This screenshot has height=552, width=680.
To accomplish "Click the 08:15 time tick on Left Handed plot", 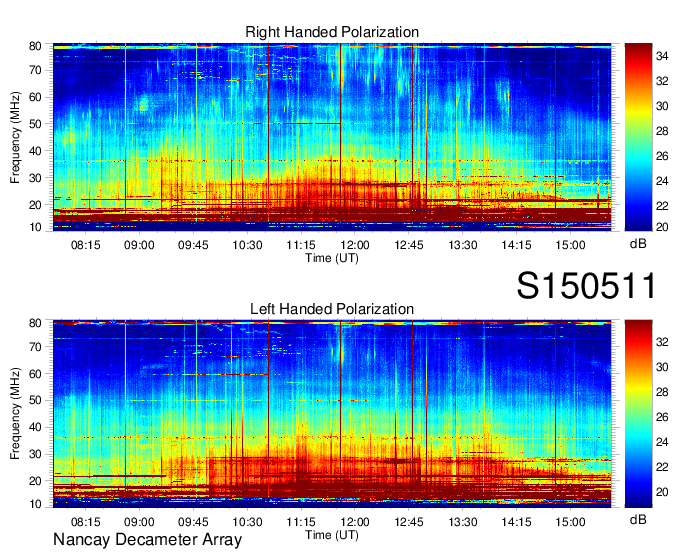I will point(85,522).
